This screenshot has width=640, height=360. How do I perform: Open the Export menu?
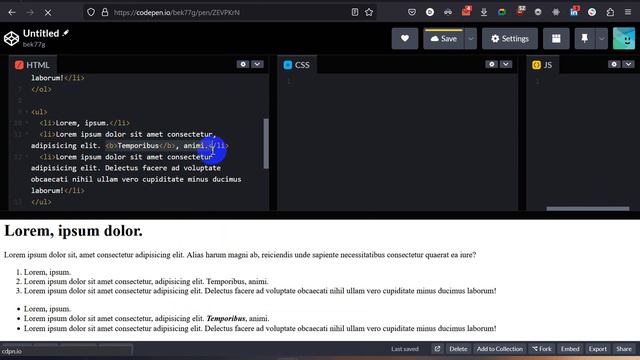coord(598,349)
